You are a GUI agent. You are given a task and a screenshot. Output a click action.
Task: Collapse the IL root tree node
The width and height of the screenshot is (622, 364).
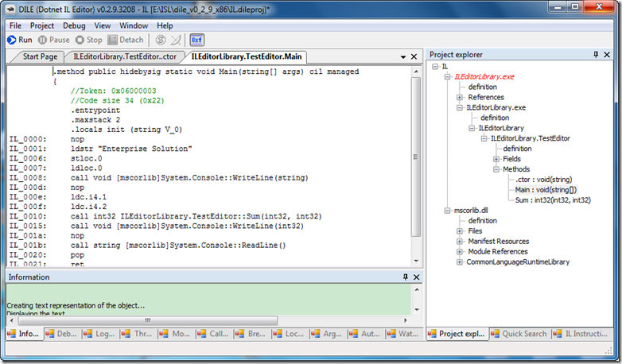pos(435,67)
